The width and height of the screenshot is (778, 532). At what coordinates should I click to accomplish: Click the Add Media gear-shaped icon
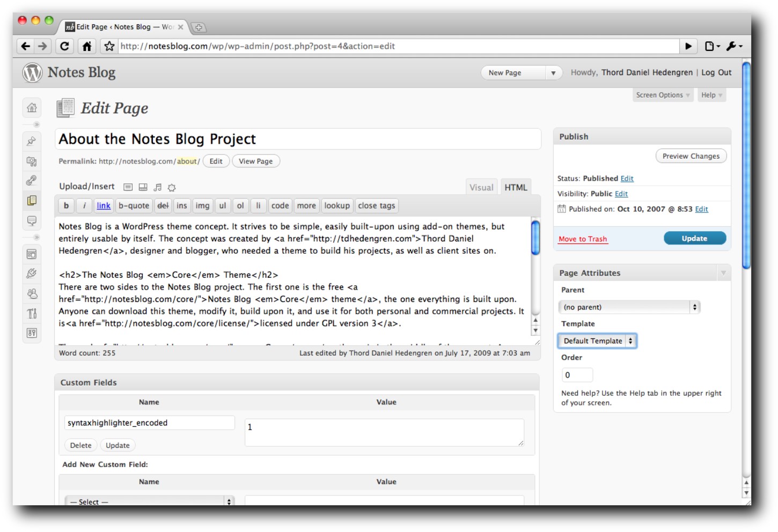point(172,187)
